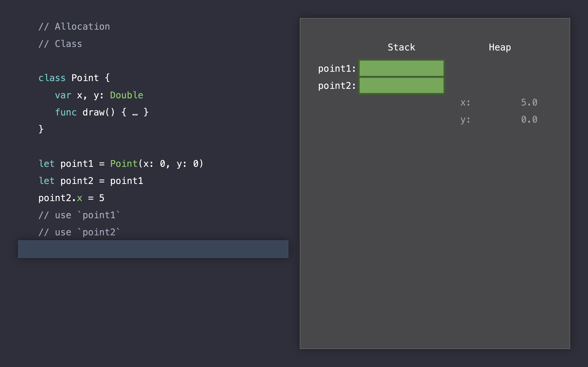Image resolution: width=588 pixels, height=367 pixels.
Task: Click the green point1 stack box
Action: point(401,68)
